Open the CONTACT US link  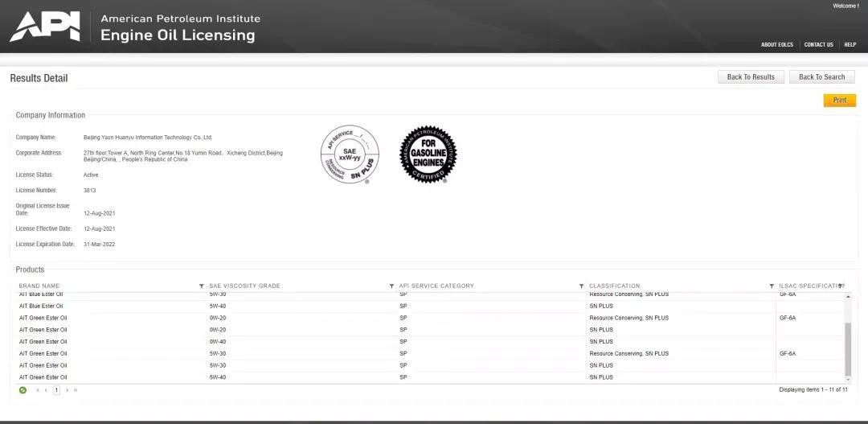click(x=819, y=45)
